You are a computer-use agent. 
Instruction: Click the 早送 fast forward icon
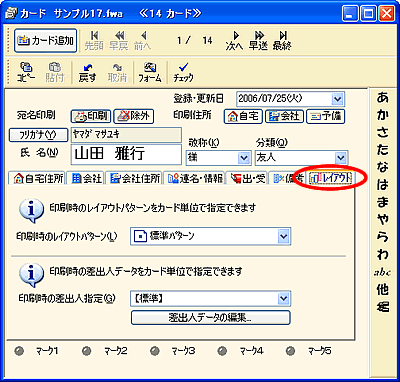tap(258, 41)
